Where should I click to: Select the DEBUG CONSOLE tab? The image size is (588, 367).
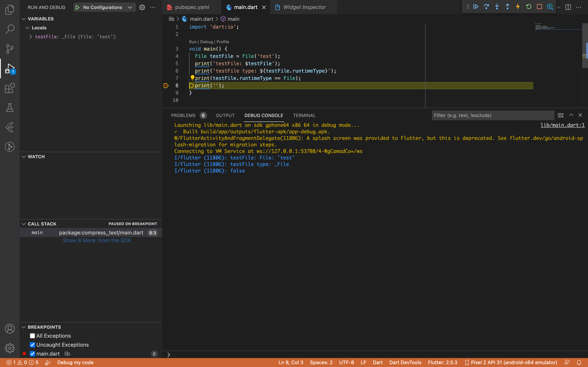click(x=264, y=115)
